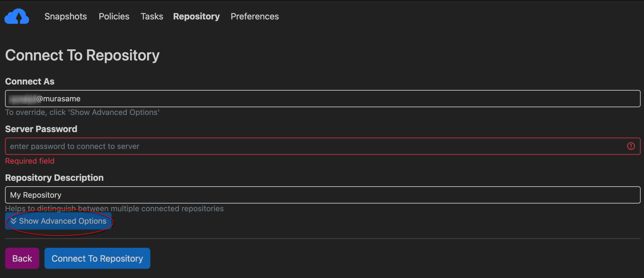Open Preferences from the top navigation
Screen dimensions: 644x278
pos(255,17)
